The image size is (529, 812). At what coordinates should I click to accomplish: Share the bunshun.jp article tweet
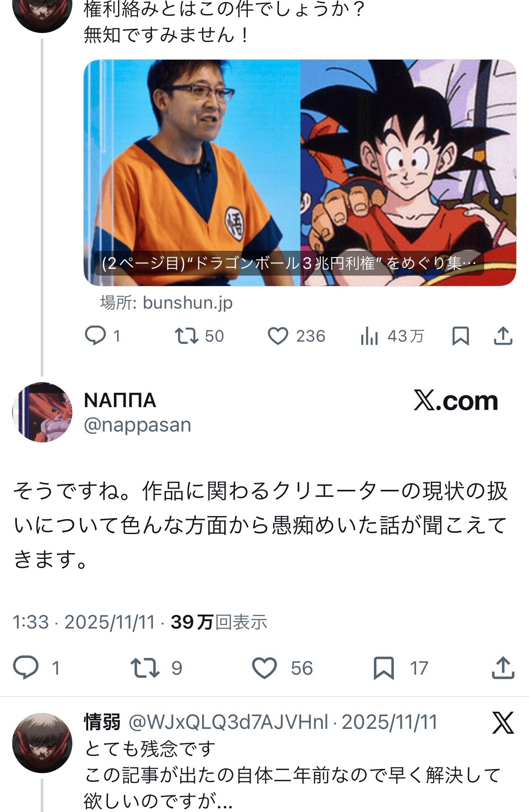click(503, 336)
